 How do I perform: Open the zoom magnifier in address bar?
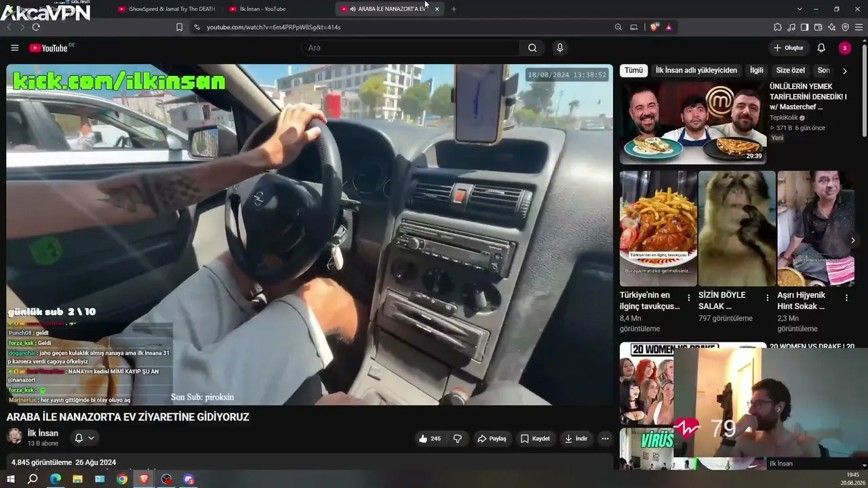(618, 27)
